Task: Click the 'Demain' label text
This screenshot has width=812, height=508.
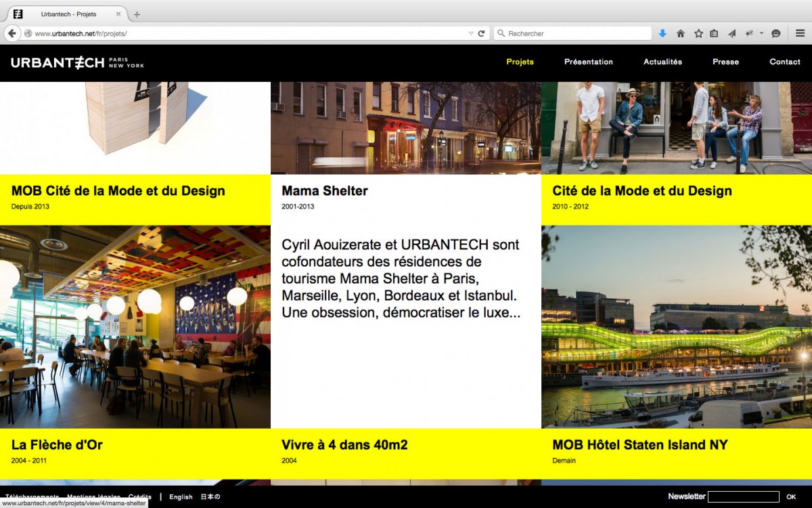Action: tap(564, 461)
